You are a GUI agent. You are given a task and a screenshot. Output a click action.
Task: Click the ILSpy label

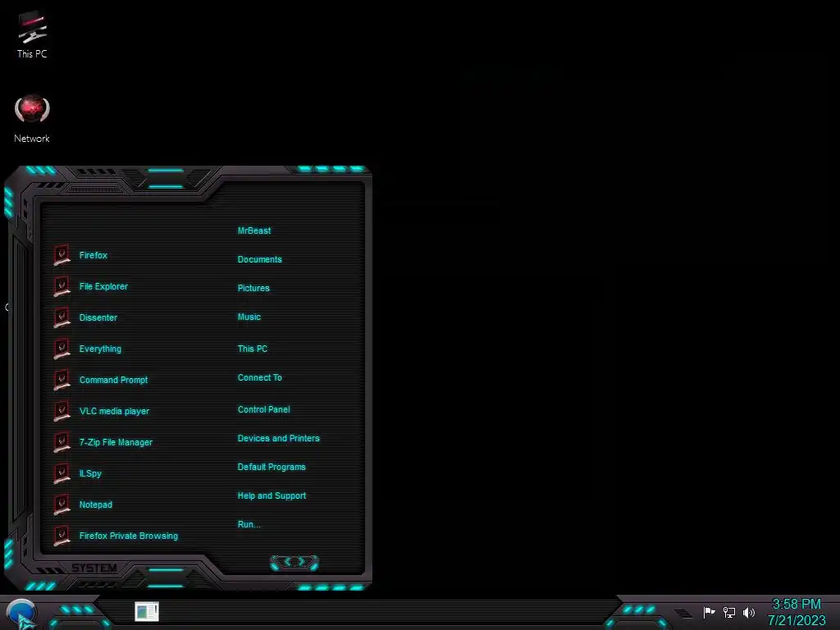pos(90,473)
